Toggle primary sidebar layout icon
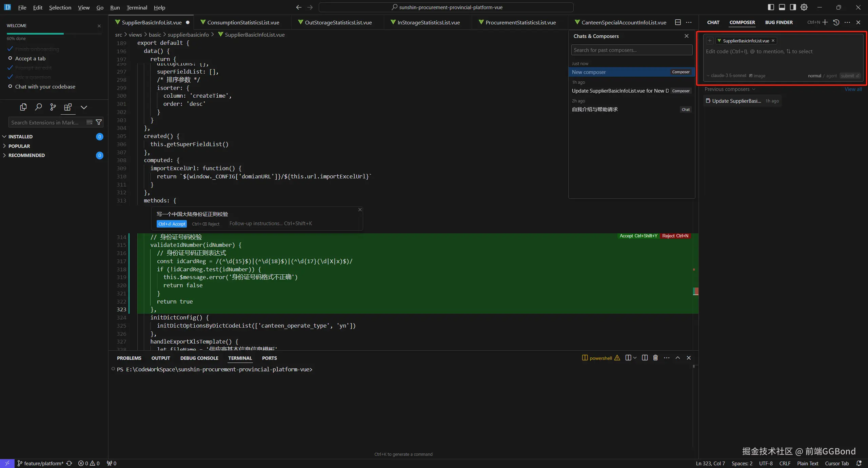 point(771,7)
